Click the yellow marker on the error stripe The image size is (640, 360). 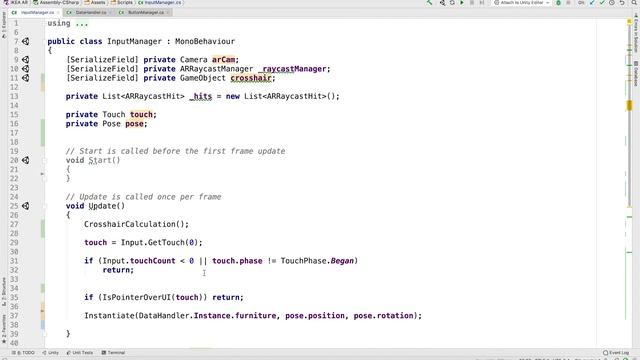tap(629, 105)
